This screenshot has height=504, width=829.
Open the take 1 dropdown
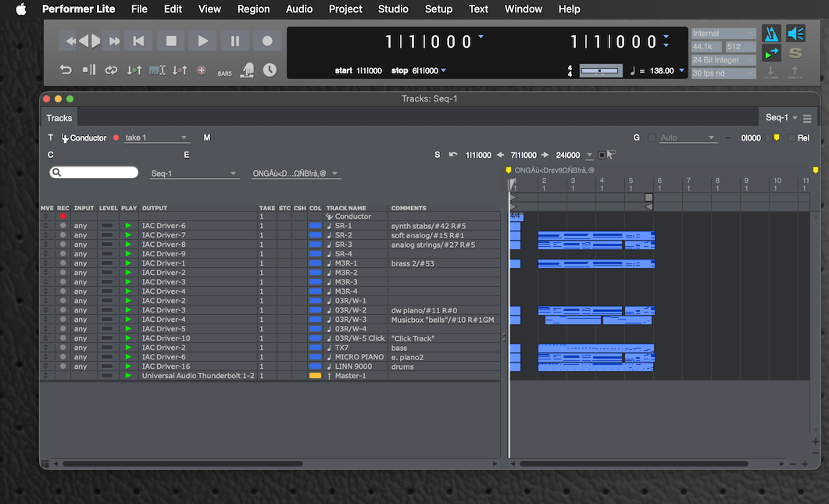click(x=156, y=138)
